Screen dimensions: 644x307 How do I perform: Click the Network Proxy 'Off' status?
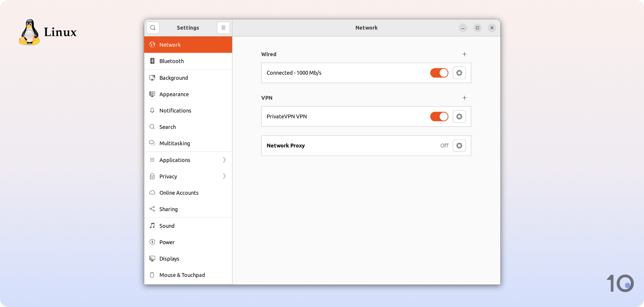[444, 145]
